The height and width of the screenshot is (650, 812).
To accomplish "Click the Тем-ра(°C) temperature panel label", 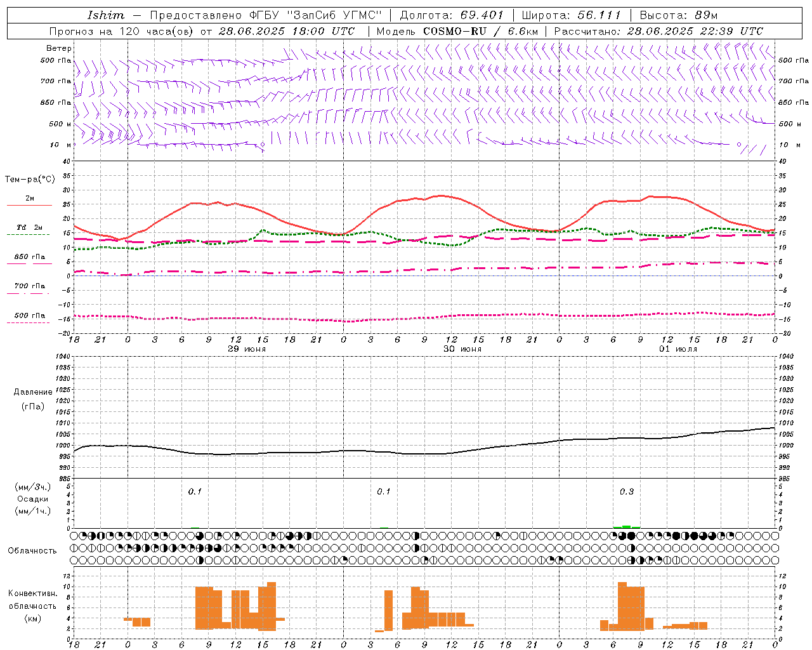I will (x=30, y=180).
